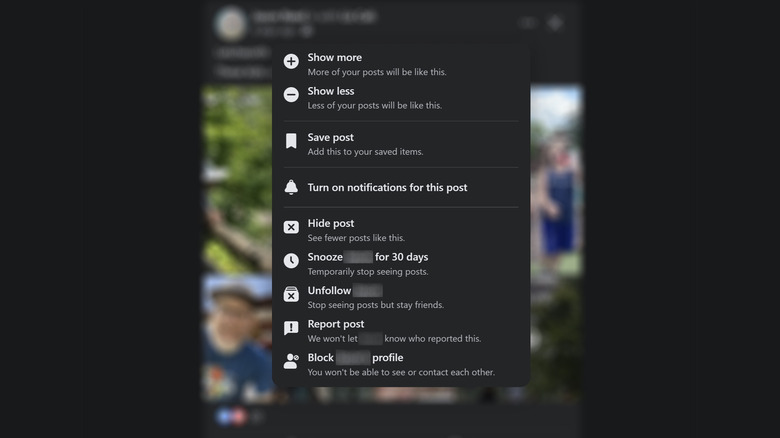This screenshot has width=780, height=438.
Task: Select 'Show more' menu entry
Action: [x=401, y=64]
